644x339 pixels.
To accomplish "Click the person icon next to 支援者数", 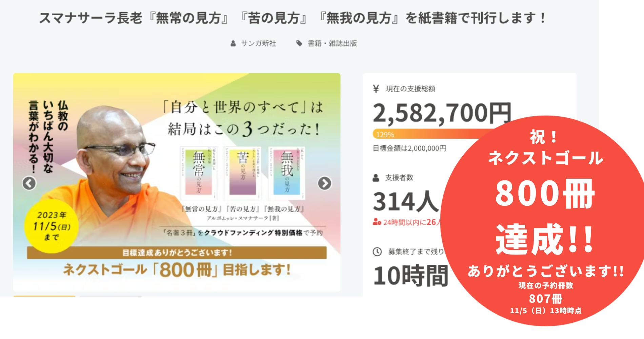I will point(376,178).
